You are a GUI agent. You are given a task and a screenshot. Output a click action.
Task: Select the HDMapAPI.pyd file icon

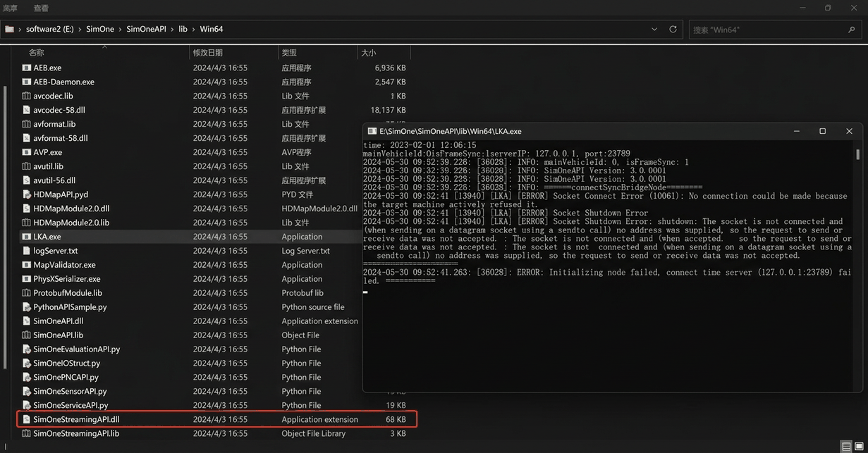pyautogui.click(x=27, y=194)
